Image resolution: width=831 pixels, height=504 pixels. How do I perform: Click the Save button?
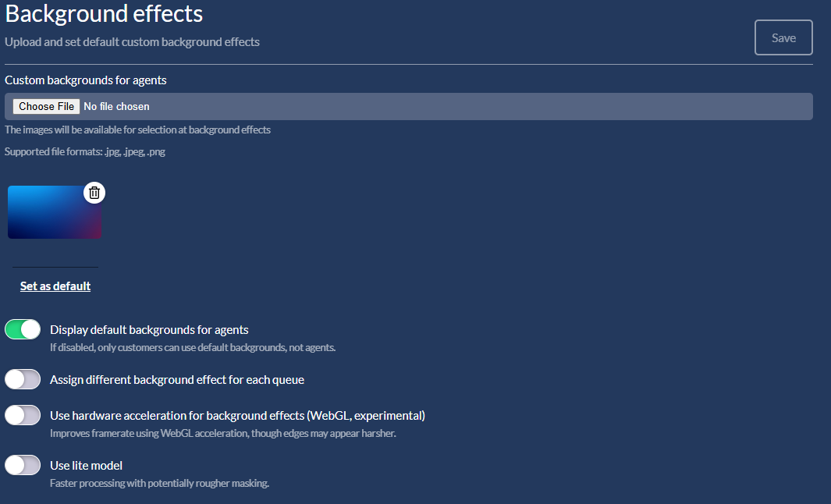783,37
